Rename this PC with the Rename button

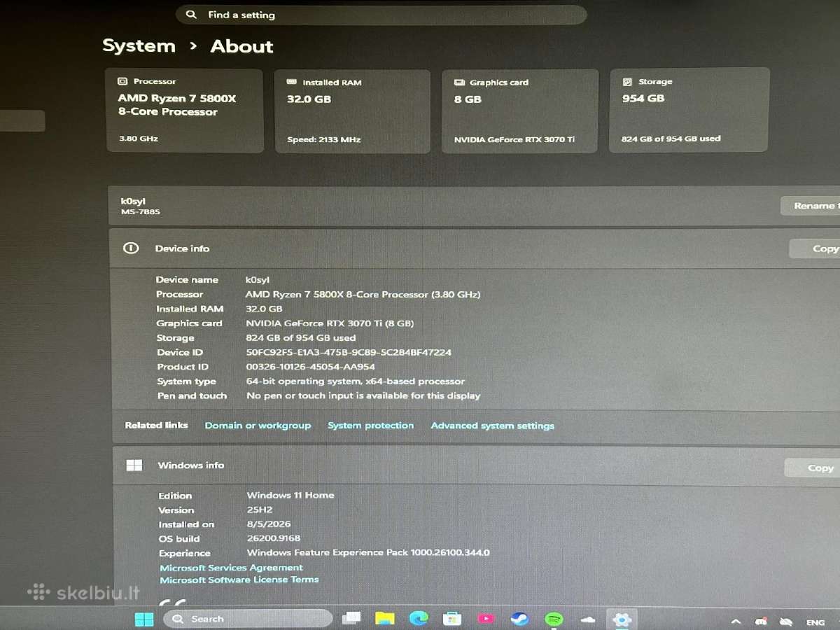[811, 206]
